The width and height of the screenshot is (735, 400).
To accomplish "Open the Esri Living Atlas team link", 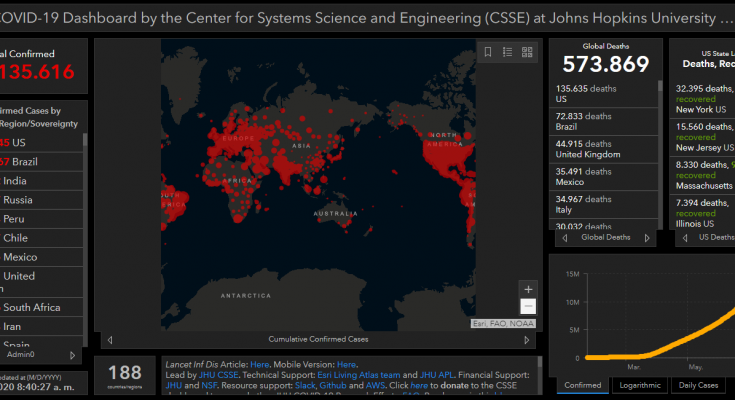I will pyautogui.click(x=359, y=375).
